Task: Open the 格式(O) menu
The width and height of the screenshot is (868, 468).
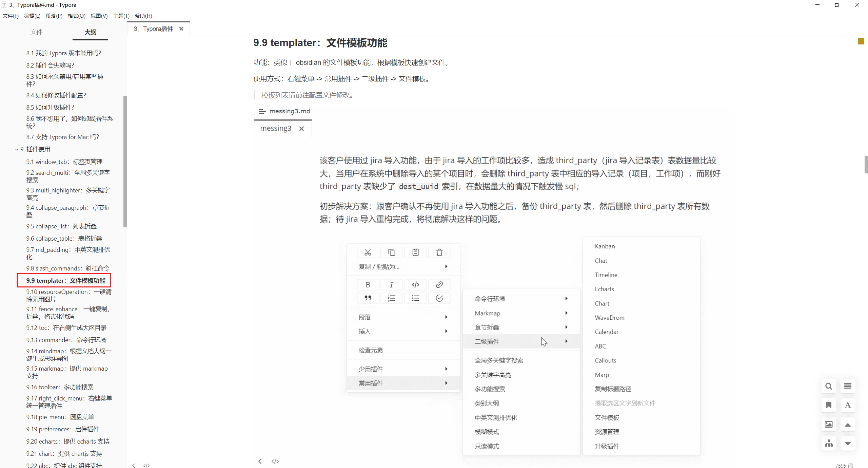Action: point(76,16)
